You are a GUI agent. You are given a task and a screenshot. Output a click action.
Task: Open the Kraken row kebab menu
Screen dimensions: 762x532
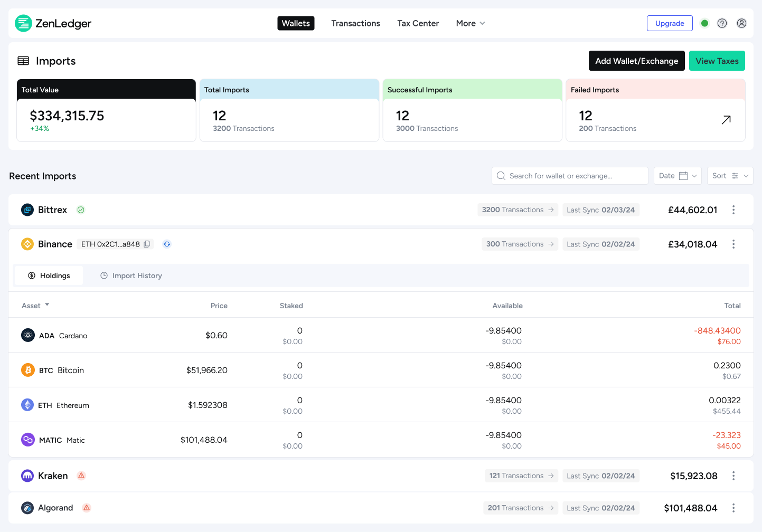tap(733, 476)
